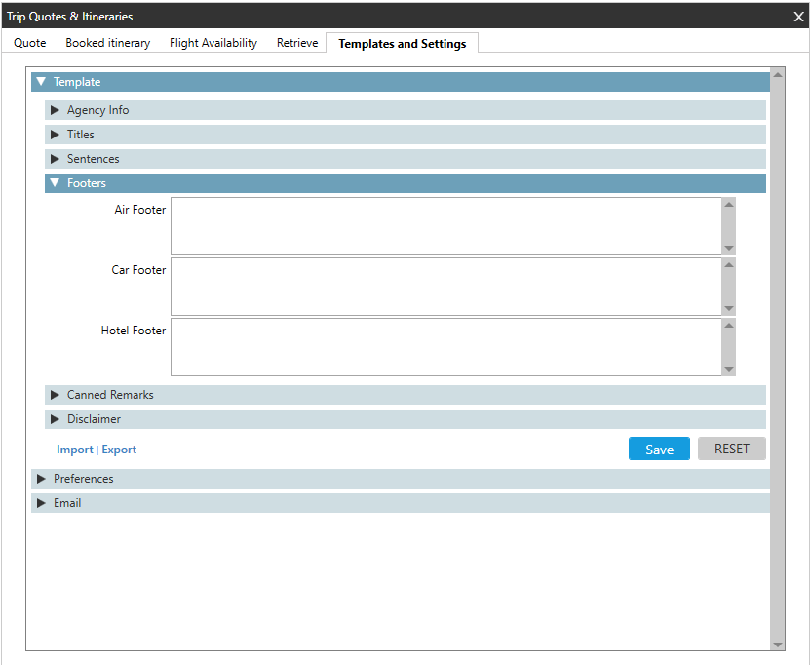Click inside the Hotel Footer text box
The width and height of the screenshot is (812, 665).
(445, 347)
